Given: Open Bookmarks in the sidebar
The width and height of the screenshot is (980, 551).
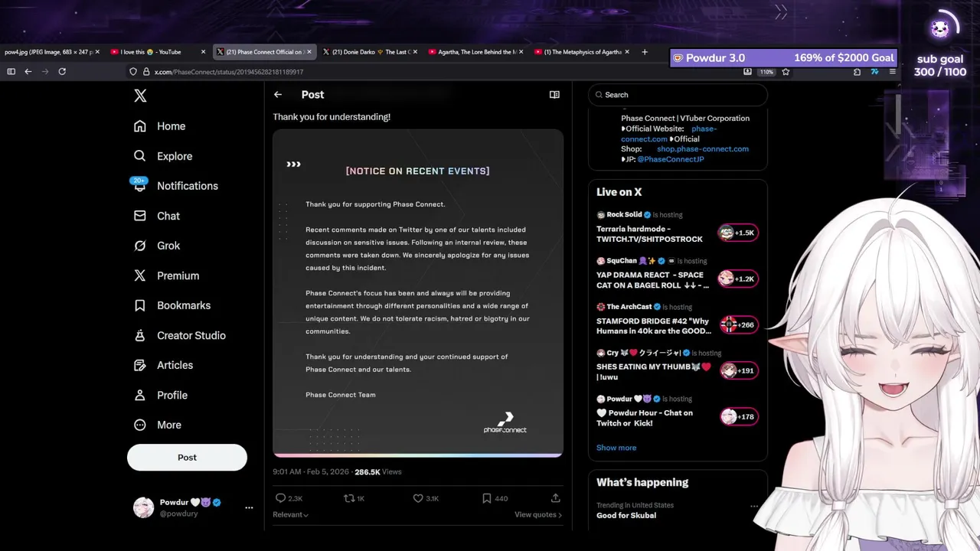Looking at the screenshot, I should click(x=172, y=305).
